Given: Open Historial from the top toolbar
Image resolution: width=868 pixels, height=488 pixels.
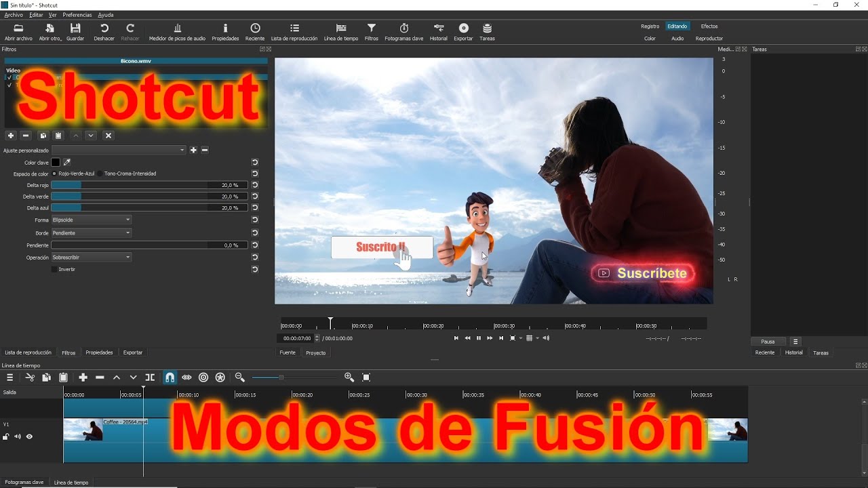Looking at the screenshot, I should pyautogui.click(x=439, y=32).
